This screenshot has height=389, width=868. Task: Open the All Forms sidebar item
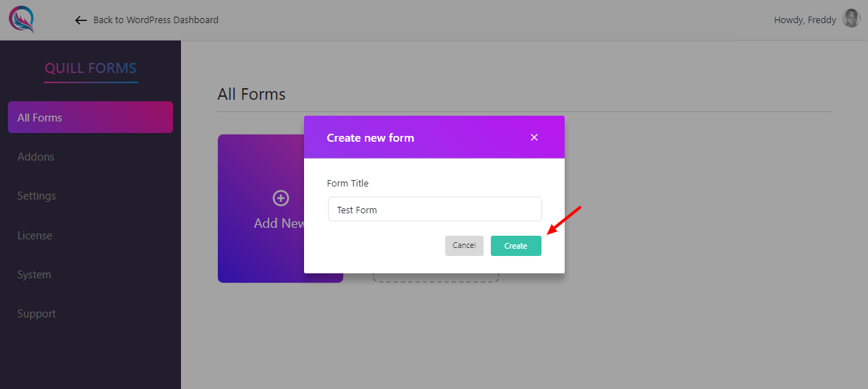[x=90, y=117]
